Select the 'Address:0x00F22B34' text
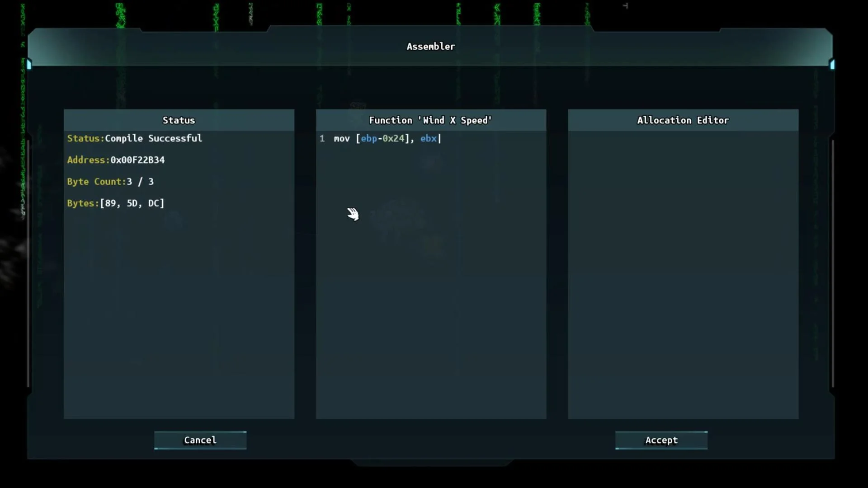868x488 pixels. pos(116,160)
